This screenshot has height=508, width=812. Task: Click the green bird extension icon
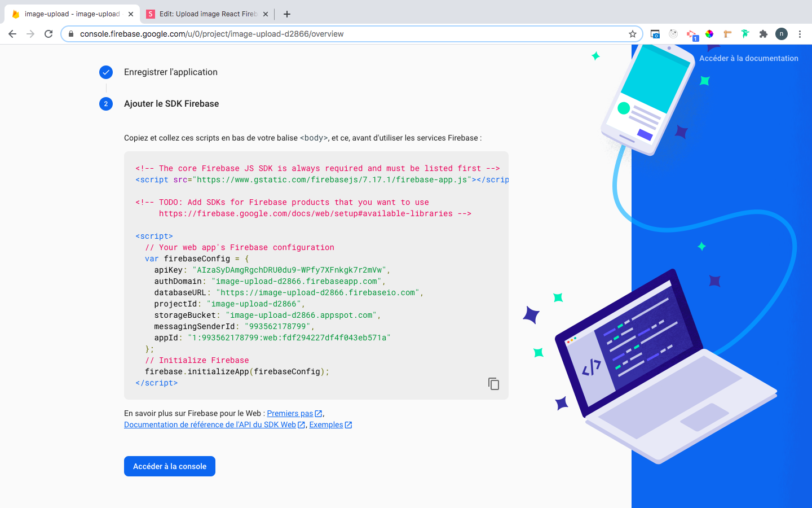[745, 34]
